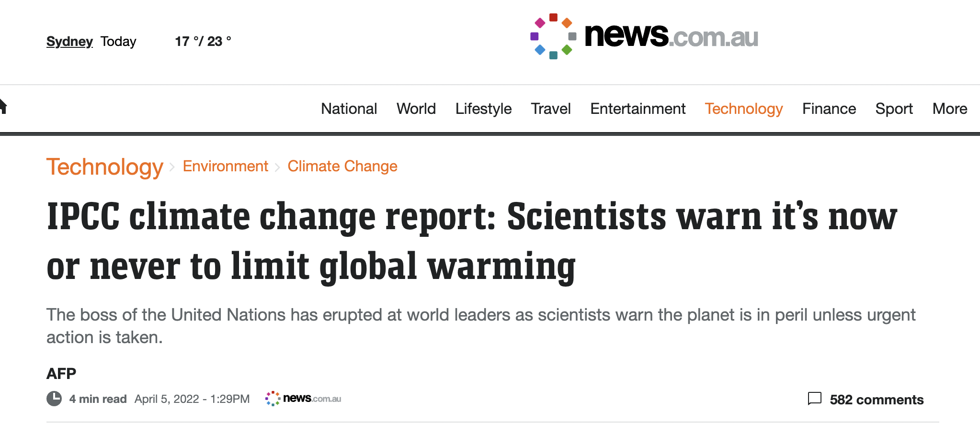Click the news.com.au logo in header
The height and width of the screenshot is (423, 980).
point(644,36)
